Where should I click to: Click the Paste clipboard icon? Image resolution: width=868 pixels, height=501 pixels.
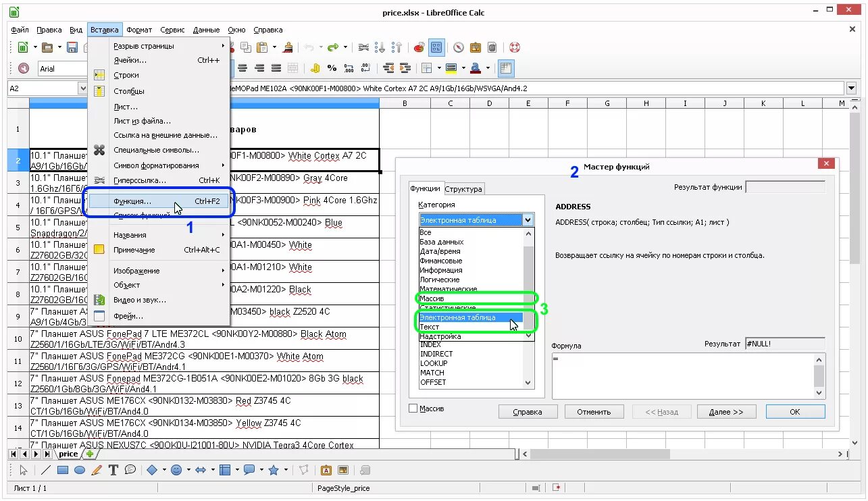(x=262, y=47)
